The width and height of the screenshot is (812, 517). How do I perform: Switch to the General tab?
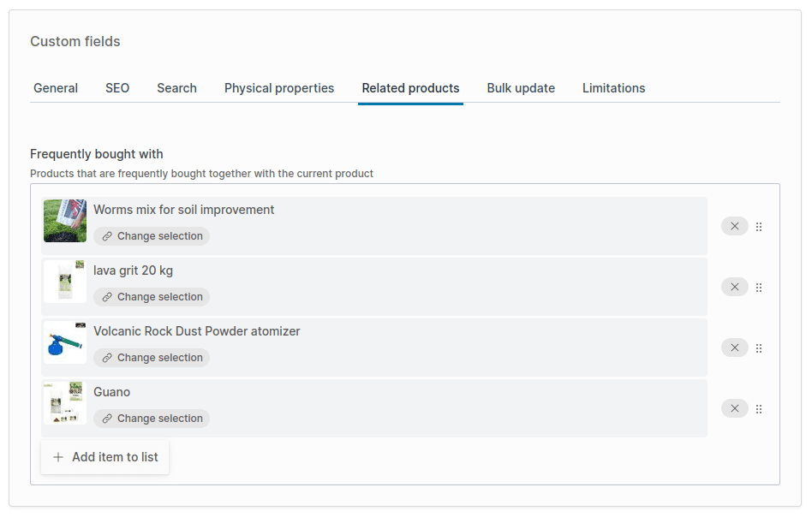56,88
